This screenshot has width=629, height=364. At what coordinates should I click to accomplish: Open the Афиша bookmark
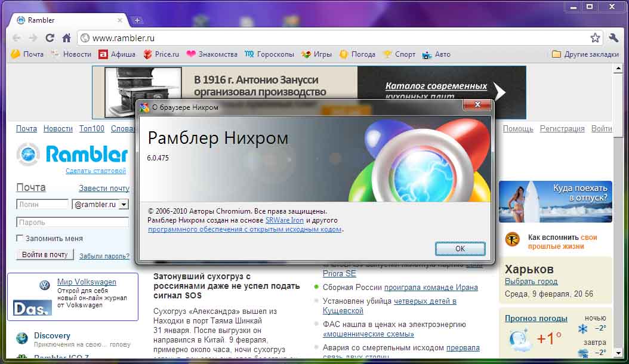(x=117, y=54)
